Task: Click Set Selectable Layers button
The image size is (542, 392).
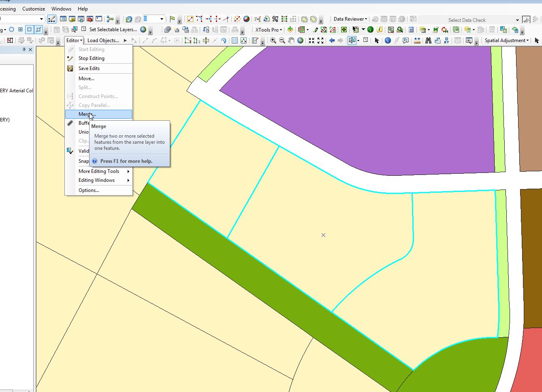Action: coord(113,30)
